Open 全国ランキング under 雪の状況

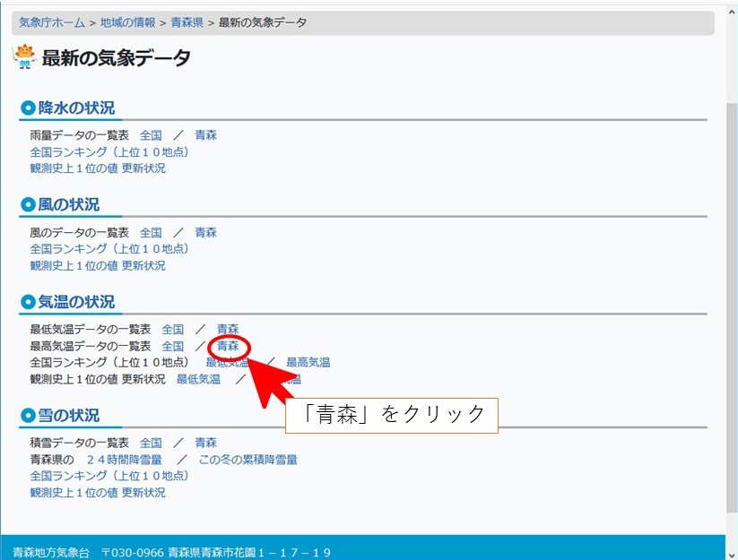point(109,476)
